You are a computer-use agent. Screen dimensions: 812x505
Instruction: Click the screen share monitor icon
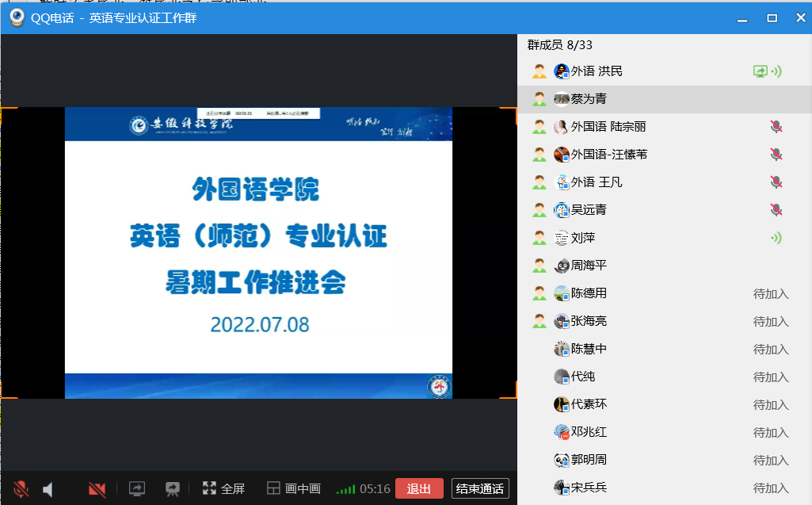tap(137, 488)
